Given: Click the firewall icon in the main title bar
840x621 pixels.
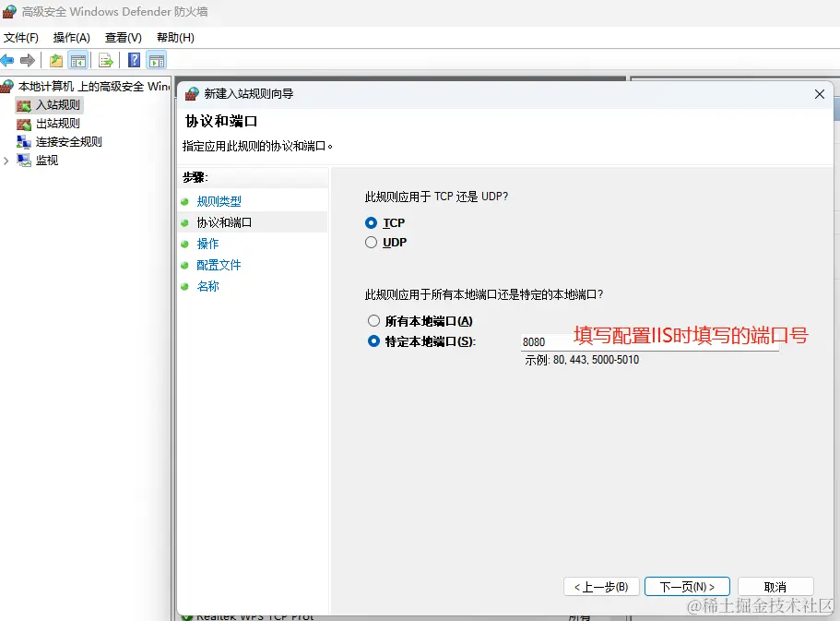Looking at the screenshot, I should pos(9,11).
